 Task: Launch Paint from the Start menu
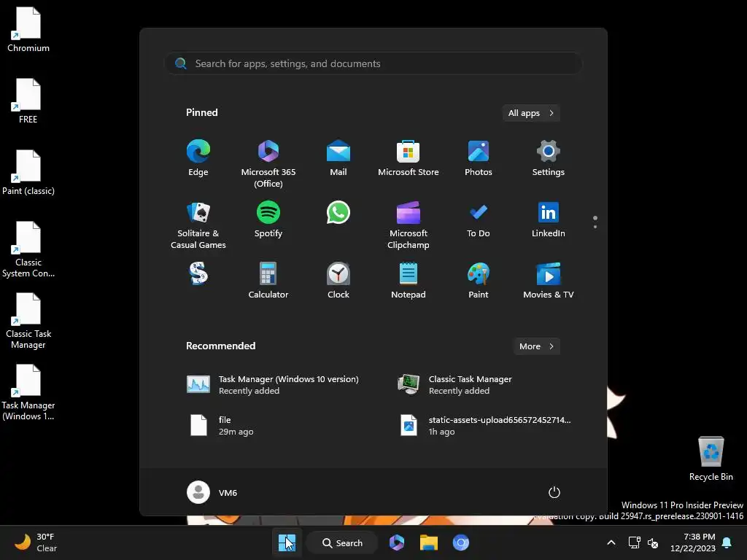pos(479,281)
